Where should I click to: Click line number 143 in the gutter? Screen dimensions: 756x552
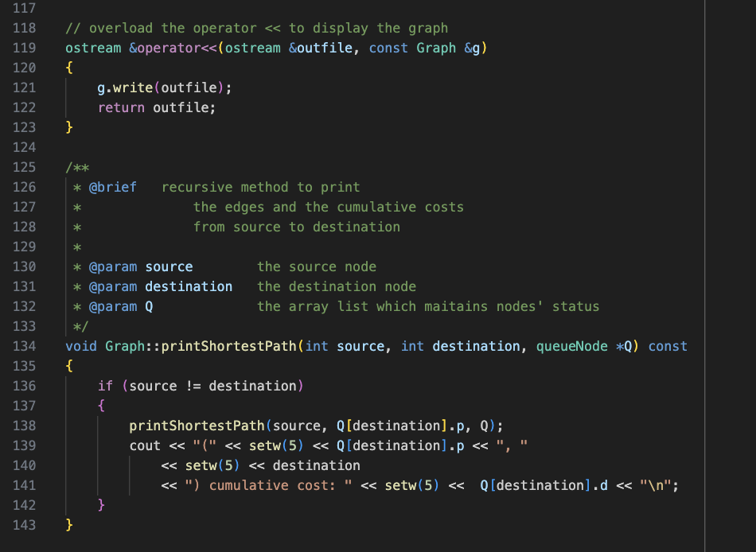25,525
